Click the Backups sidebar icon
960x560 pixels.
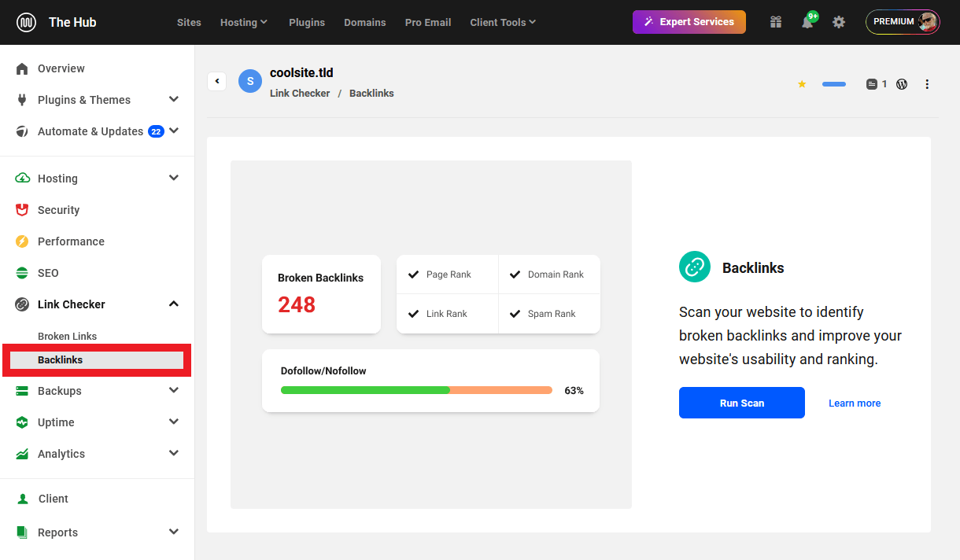point(22,391)
